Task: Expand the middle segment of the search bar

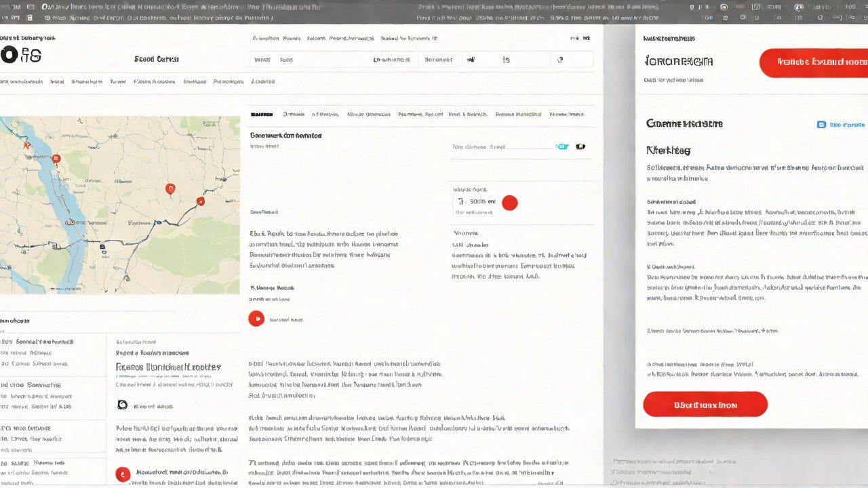Action: coord(438,60)
